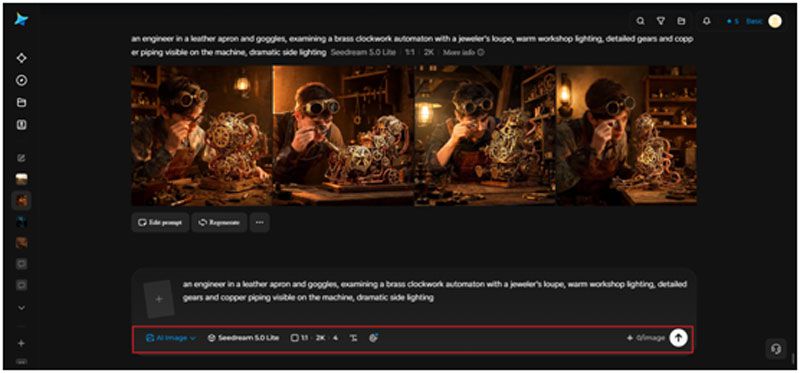Click the search magnifier icon
Screen dimensions: 800x373
[640, 21]
